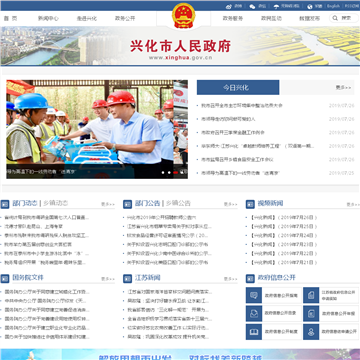Open video news dated 2019年7月24日
Viewport: 360px width, 360px height.
[x=283, y=235]
